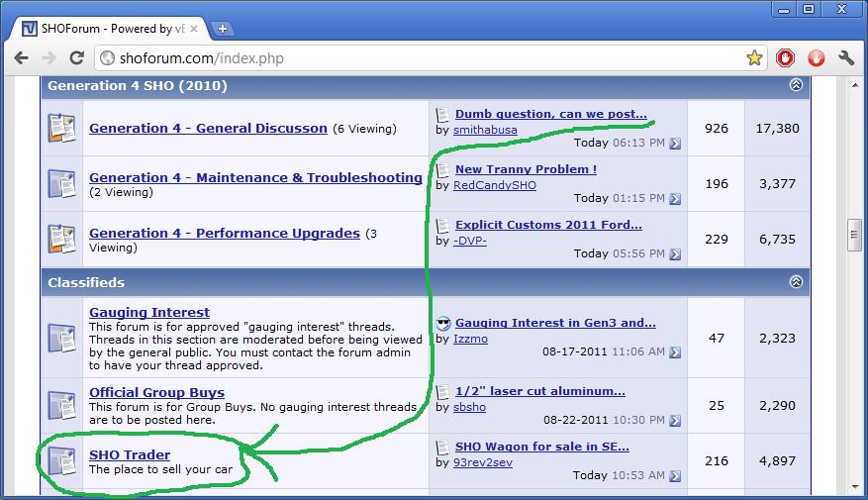Click post icon beside 'Dumb question' thread
Screen dimensions: 868x500
(442, 115)
